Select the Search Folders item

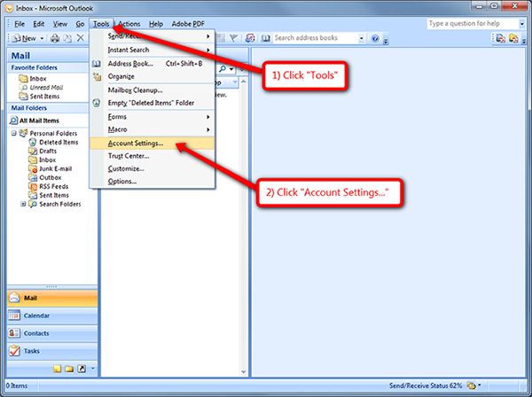tap(55, 204)
